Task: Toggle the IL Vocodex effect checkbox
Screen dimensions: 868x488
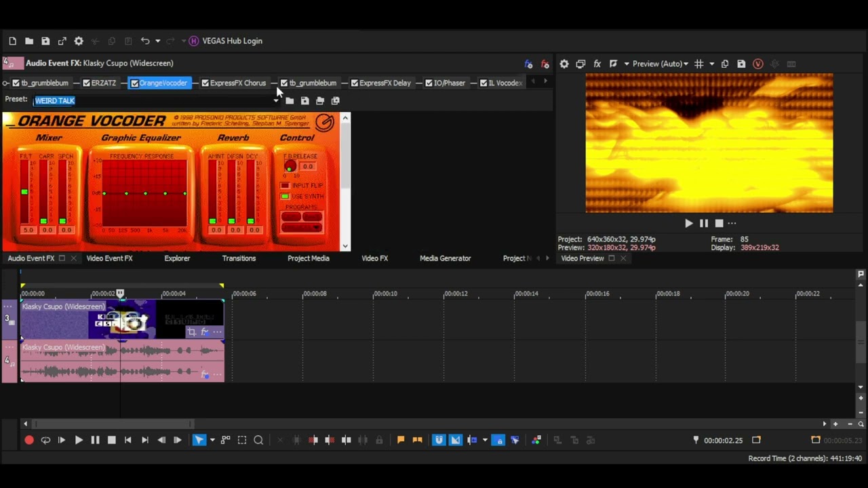Action: tap(484, 83)
